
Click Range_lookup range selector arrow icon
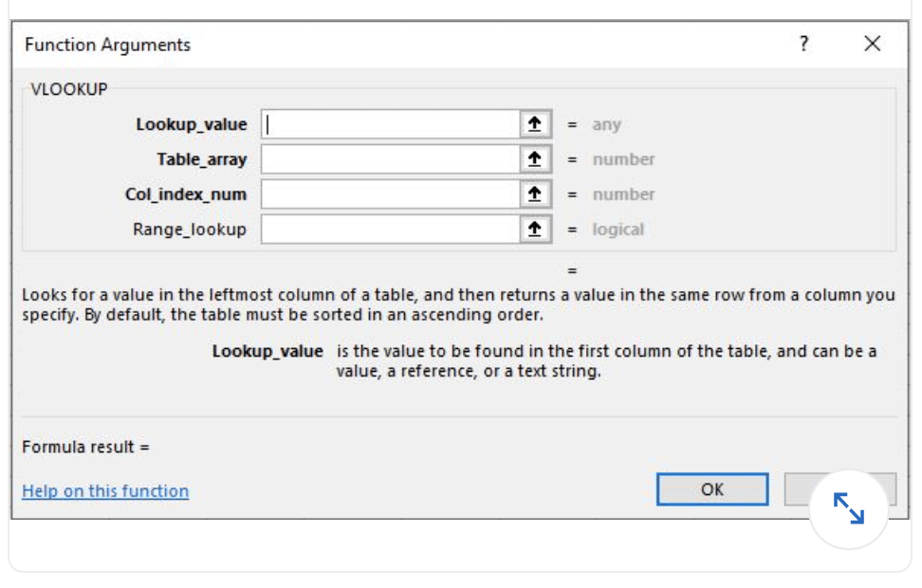tap(535, 229)
